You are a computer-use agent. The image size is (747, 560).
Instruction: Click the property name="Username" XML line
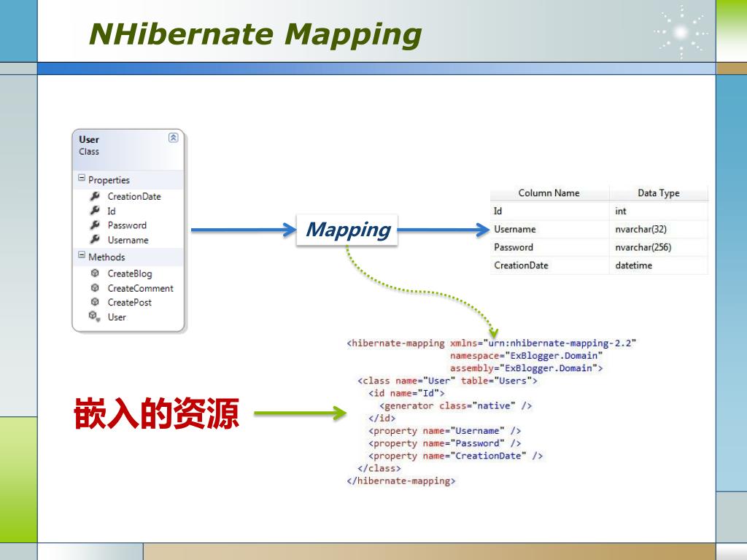444,430
